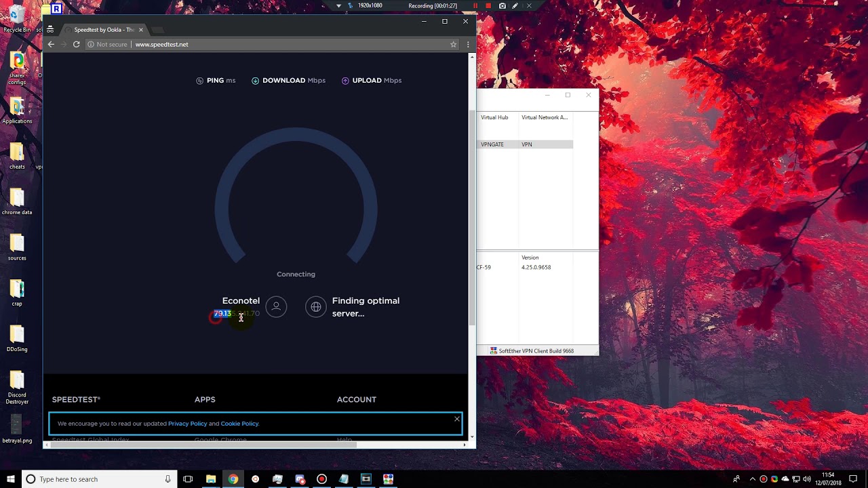This screenshot has width=868, height=488.
Task: Take a screenshot with the recorder's camera icon
Action: 502,5
